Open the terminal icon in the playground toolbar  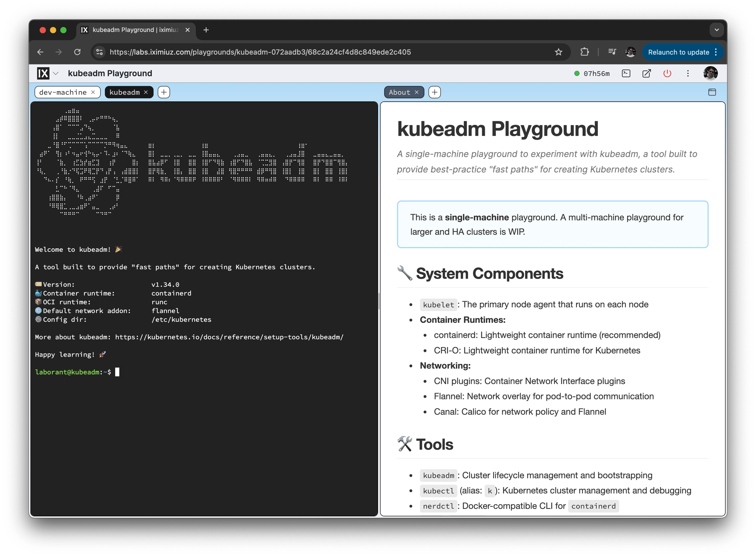pyautogui.click(x=626, y=73)
